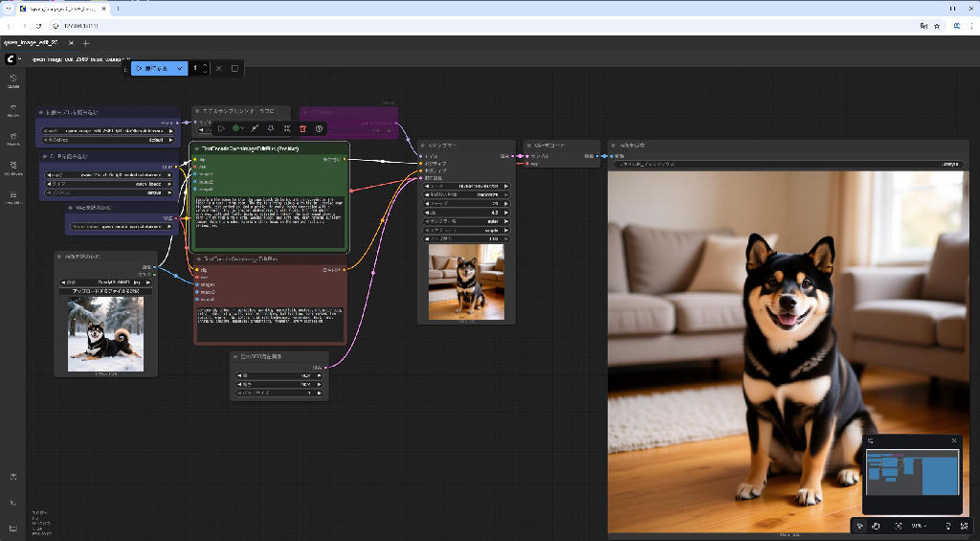Click the play icon on selected node toolbar

(221, 128)
